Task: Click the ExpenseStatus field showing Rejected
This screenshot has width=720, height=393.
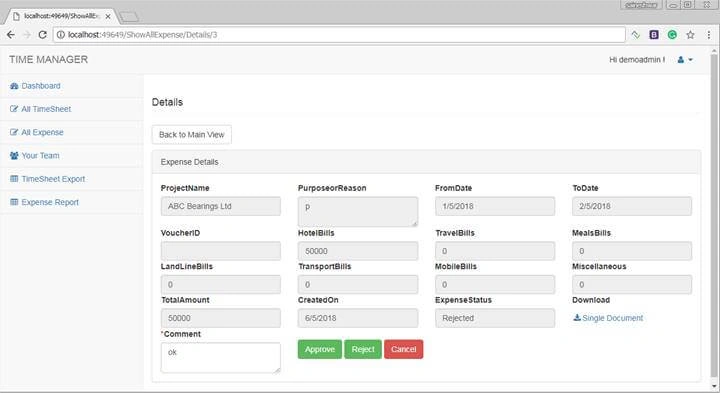Action: click(495, 318)
